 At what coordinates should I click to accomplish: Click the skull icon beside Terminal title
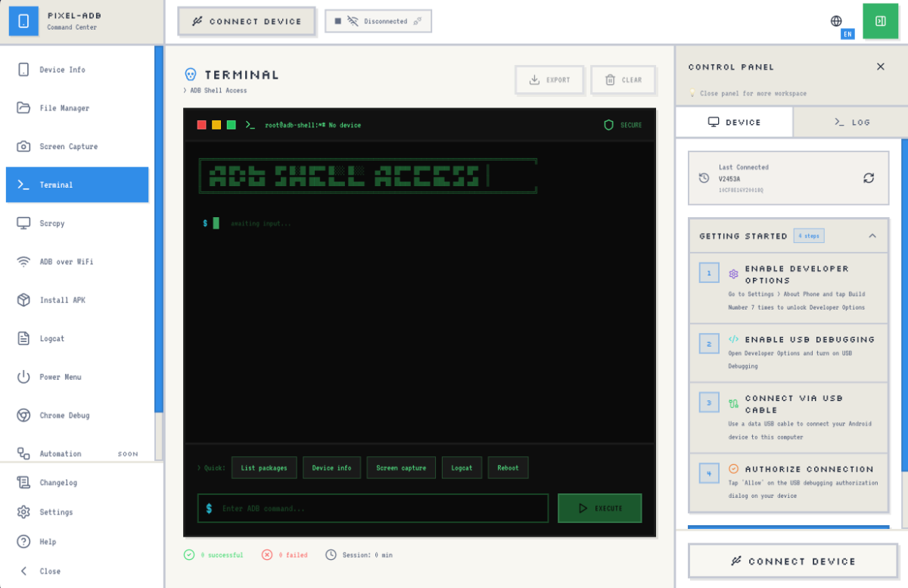click(191, 74)
